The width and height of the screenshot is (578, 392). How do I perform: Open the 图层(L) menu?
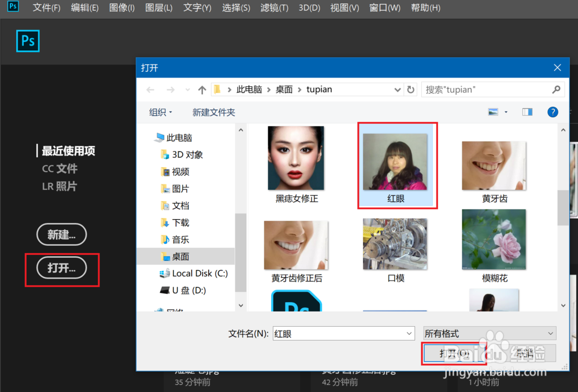click(x=159, y=8)
